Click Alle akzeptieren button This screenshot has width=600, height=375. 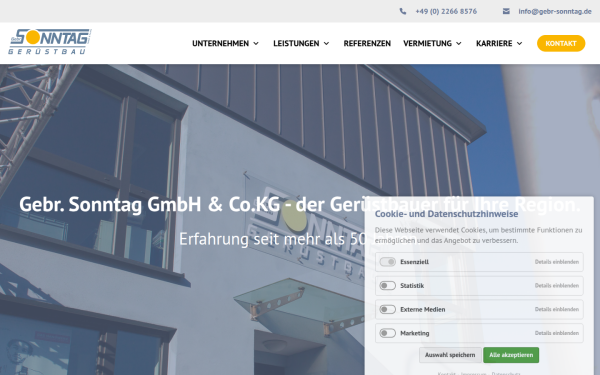pos(511,355)
